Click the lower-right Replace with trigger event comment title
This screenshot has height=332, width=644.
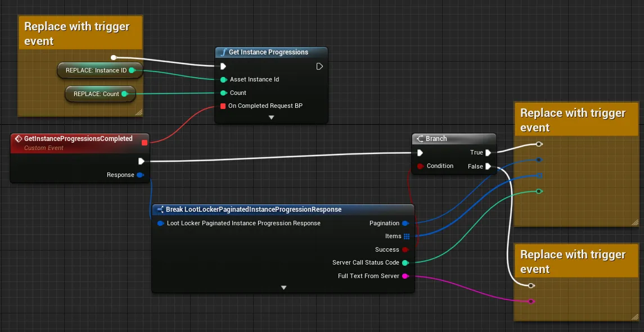pos(573,261)
